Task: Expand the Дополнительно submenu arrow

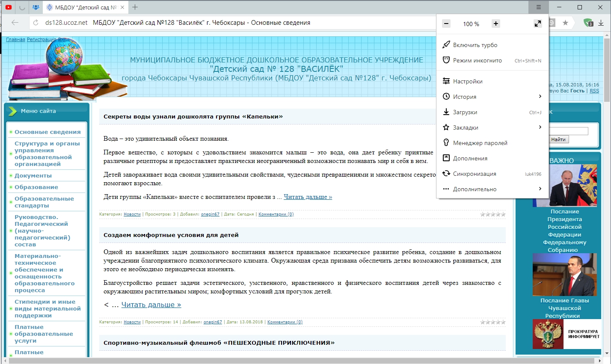Action: tap(540, 189)
